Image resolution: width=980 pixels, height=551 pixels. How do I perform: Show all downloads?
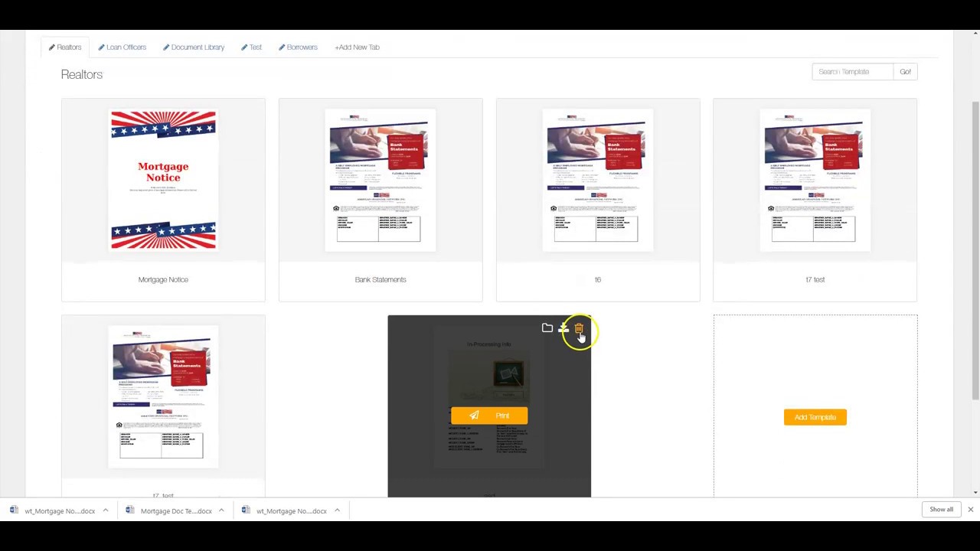pyautogui.click(x=941, y=510)
